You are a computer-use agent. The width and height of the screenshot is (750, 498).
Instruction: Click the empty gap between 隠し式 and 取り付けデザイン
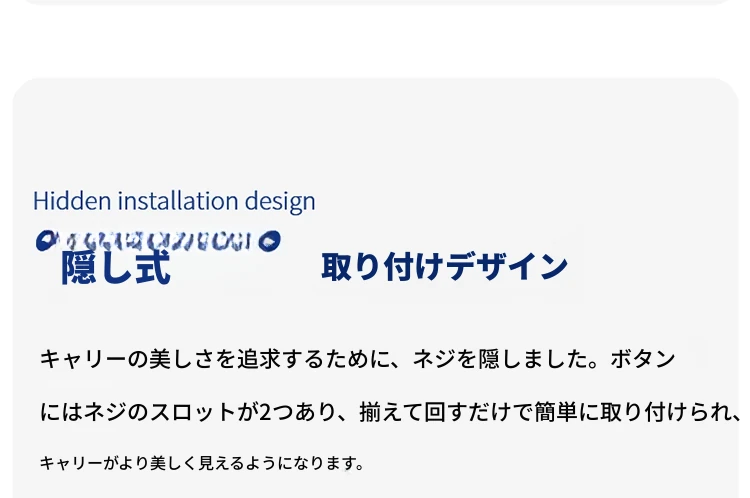tap(246, 268)
